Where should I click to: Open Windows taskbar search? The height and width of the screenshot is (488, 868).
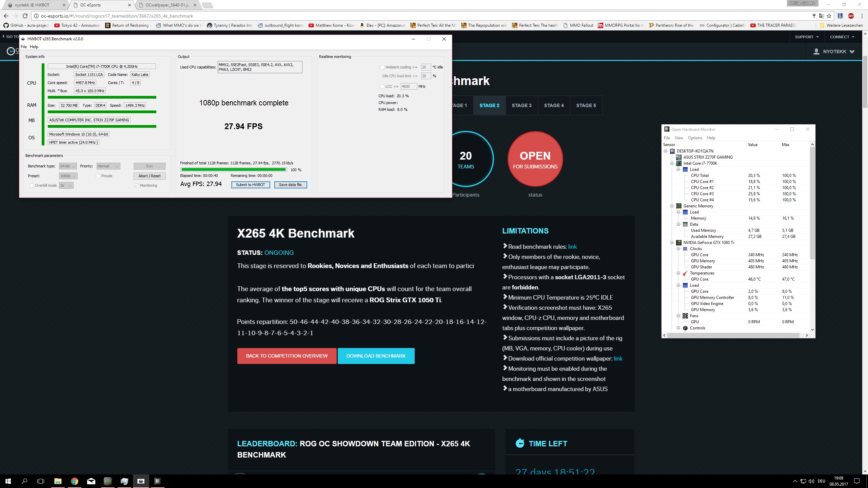tap(24, 481)
